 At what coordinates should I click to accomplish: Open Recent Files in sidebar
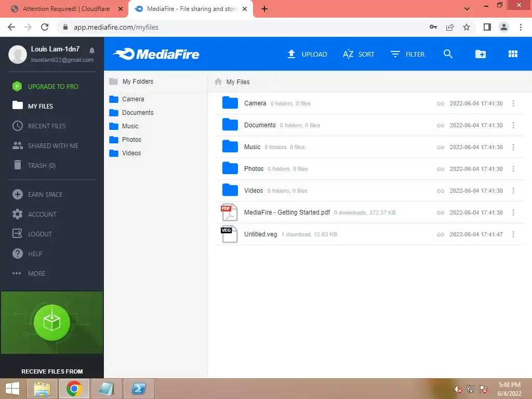click(x=39, y=126)
